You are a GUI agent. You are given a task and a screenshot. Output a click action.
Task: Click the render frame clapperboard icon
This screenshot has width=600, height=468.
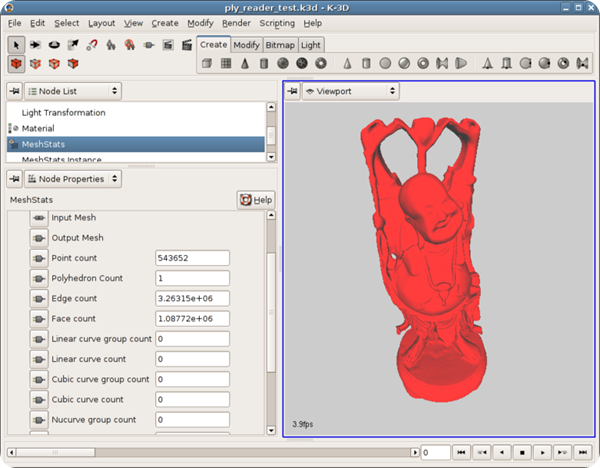coord(187,45)
